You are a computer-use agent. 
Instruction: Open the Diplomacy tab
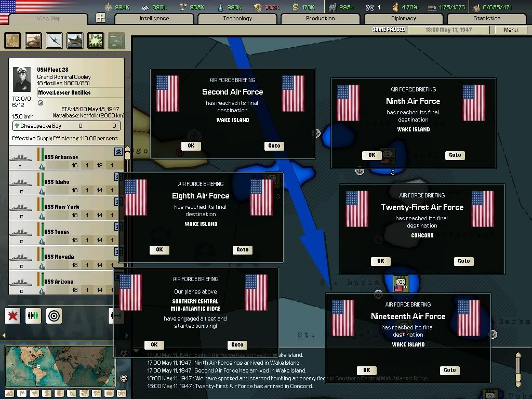coord(403,18)
